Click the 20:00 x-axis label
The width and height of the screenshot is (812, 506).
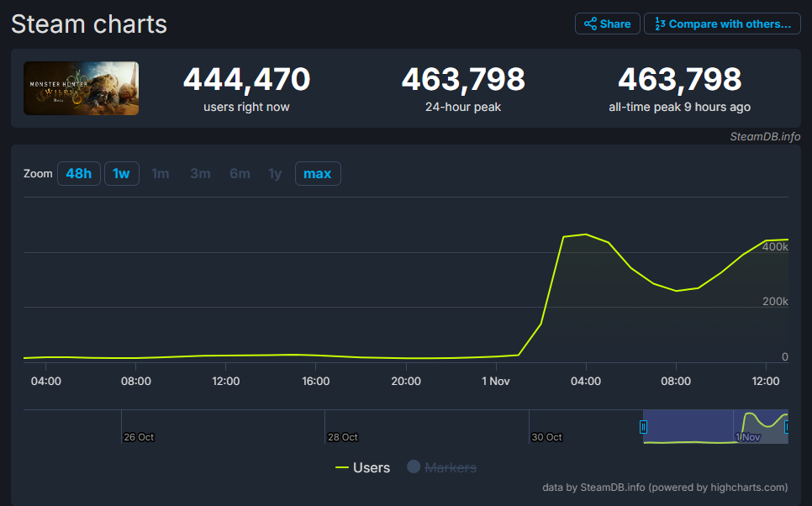[406, 382]
